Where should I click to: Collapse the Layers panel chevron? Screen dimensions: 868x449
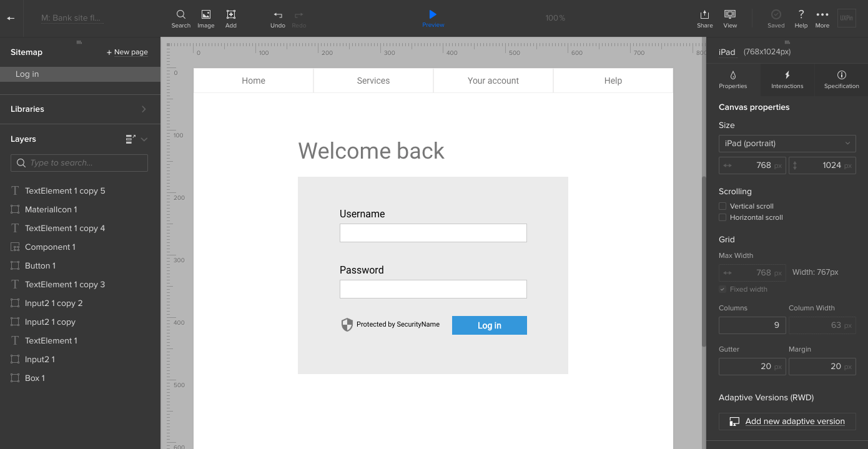[x=144, y=139]
